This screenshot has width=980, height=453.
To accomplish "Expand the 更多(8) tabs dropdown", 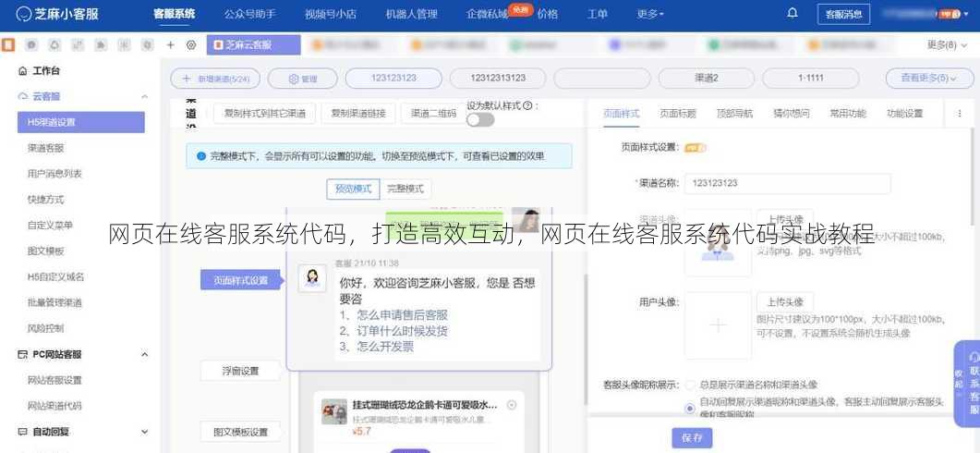I will tap(946, 45).
